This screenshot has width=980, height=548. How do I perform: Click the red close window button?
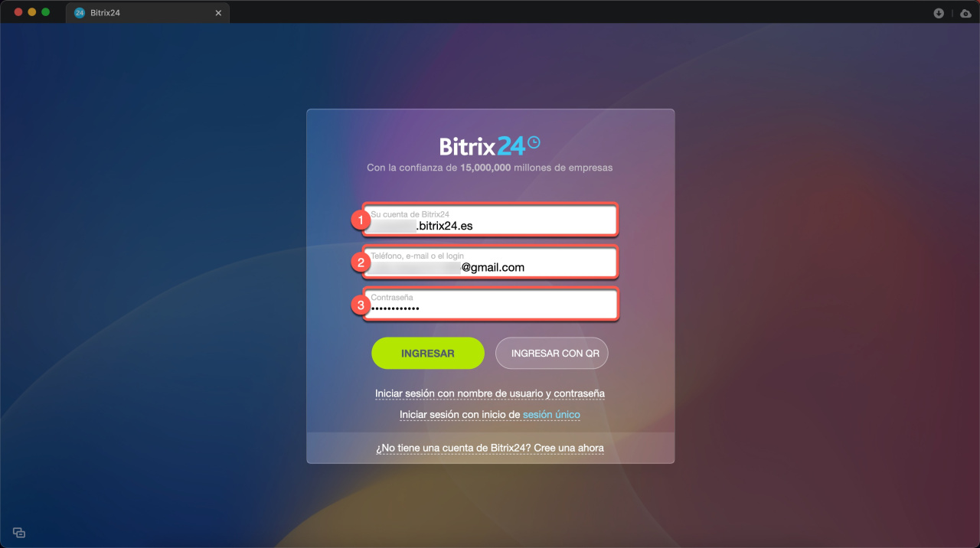pyautogui.click(x=18, y=12)
